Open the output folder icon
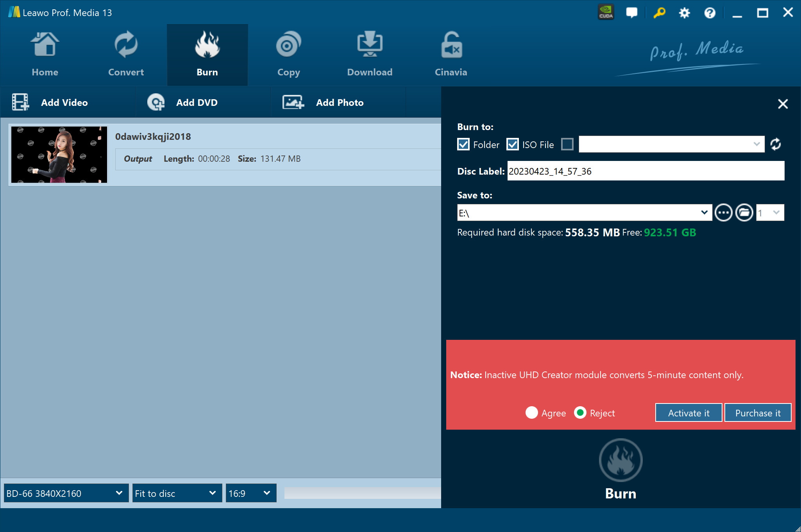 [x=744, y=213]
